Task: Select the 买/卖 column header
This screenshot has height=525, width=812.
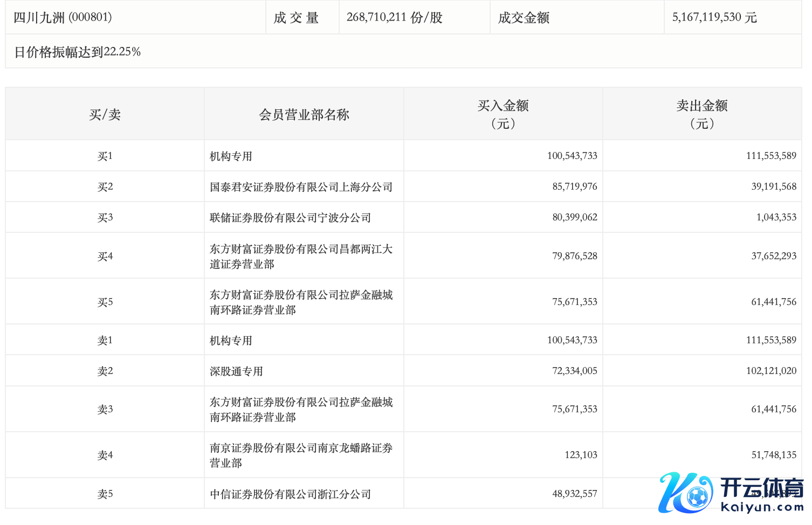Action: (x=105, y=114)
